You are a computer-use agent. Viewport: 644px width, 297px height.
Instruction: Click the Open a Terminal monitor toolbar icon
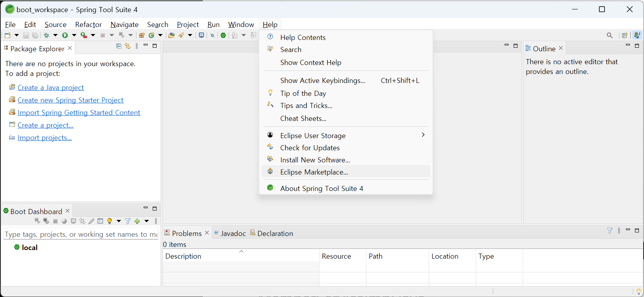[x=201, y=35]
